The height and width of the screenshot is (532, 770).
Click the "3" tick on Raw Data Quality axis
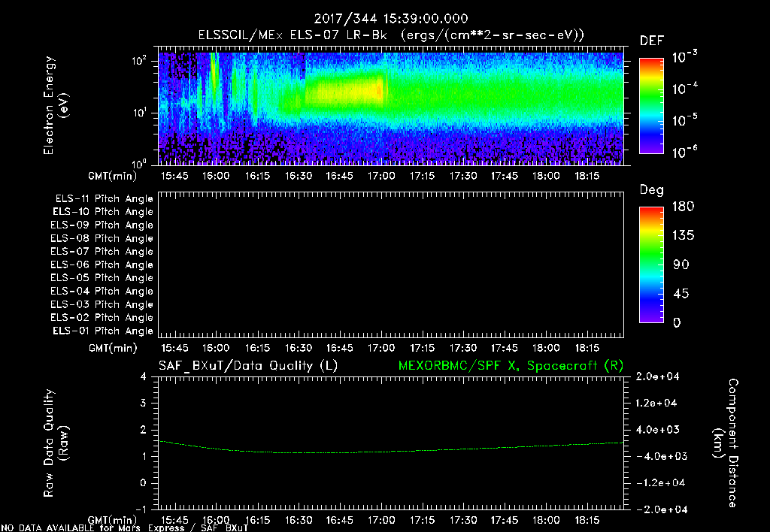[x=144, y=403]
